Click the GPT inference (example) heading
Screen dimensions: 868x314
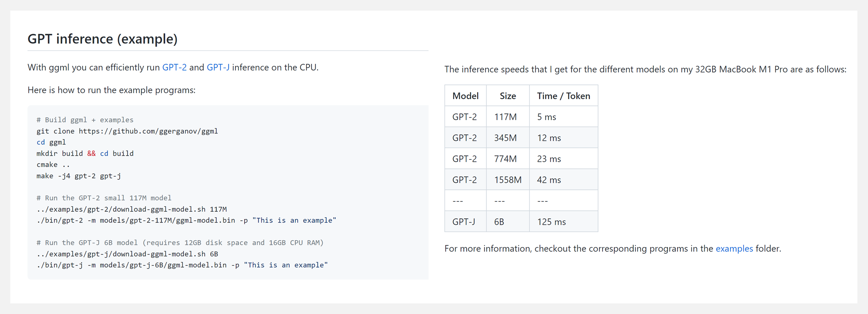[103, 39]
